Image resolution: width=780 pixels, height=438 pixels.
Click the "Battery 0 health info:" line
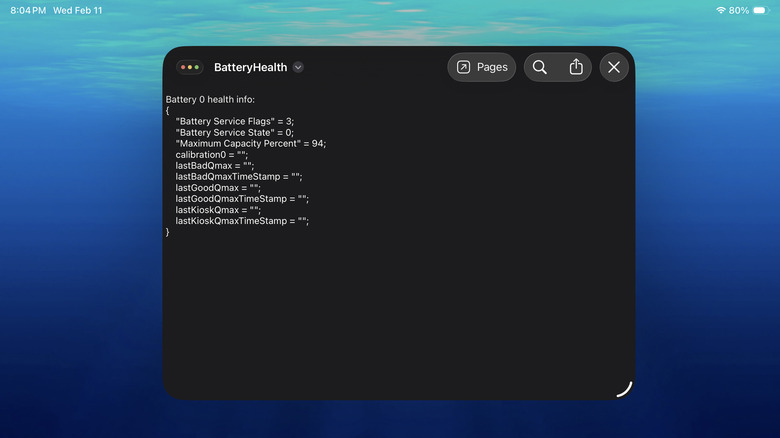click(x=210, y=100)
